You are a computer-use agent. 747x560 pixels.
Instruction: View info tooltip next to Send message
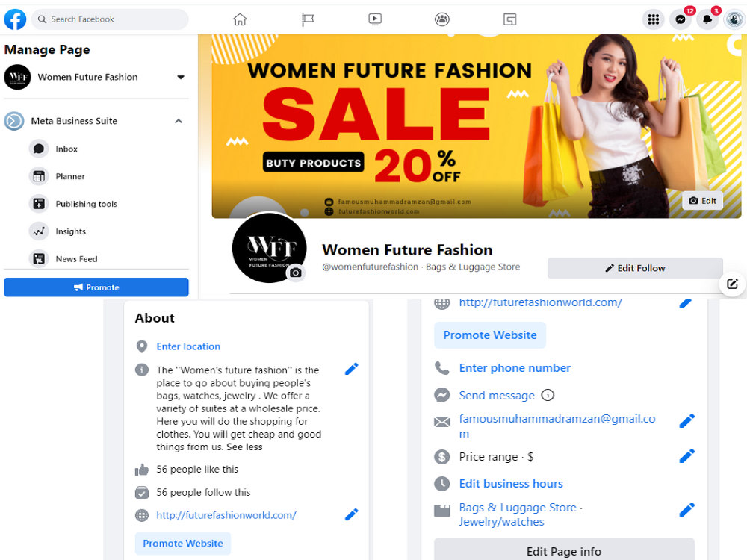point(548,395)
